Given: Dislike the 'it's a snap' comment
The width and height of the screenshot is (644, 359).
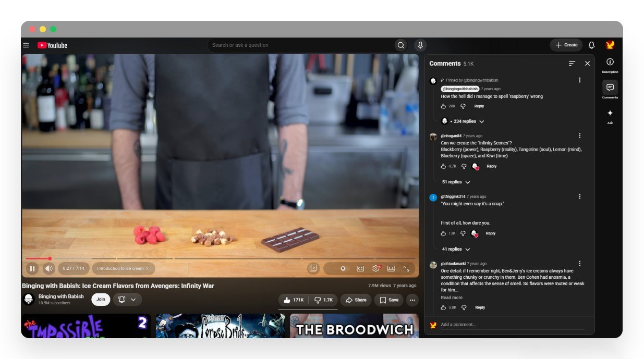Looking at the screenshot, I should pos(463,233).
